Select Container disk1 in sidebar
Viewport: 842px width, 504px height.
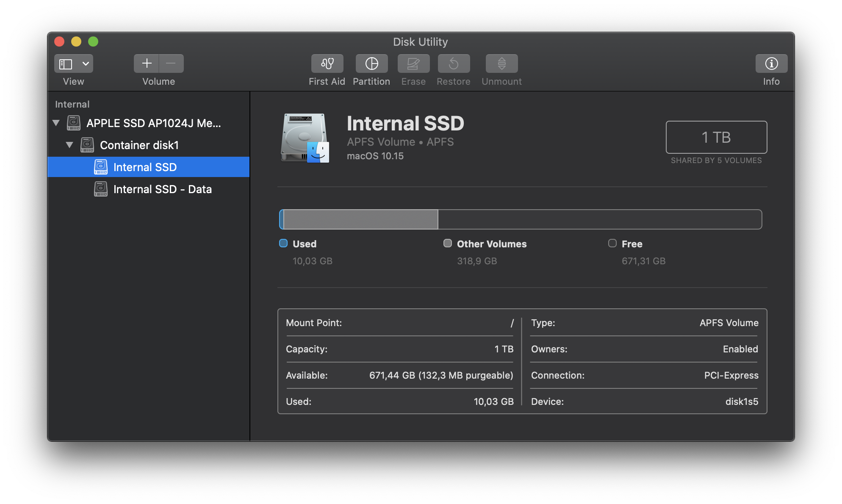(x=139, y=145)
